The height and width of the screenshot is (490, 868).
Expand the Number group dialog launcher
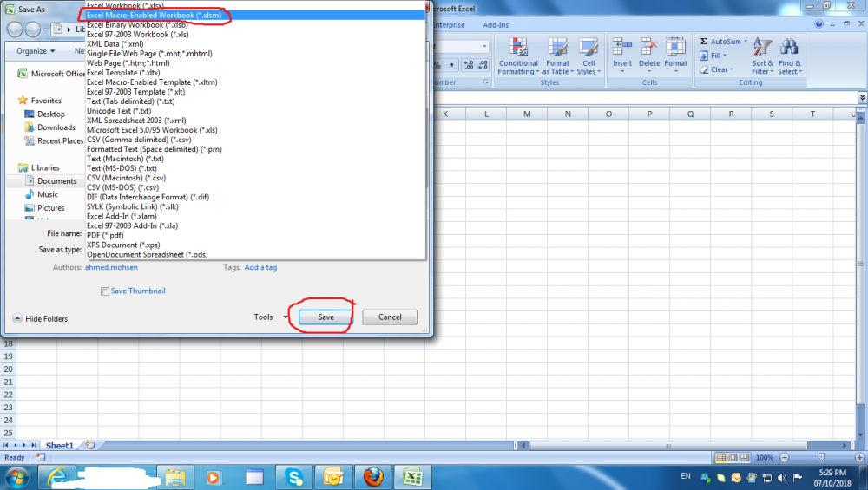(486, 82)
